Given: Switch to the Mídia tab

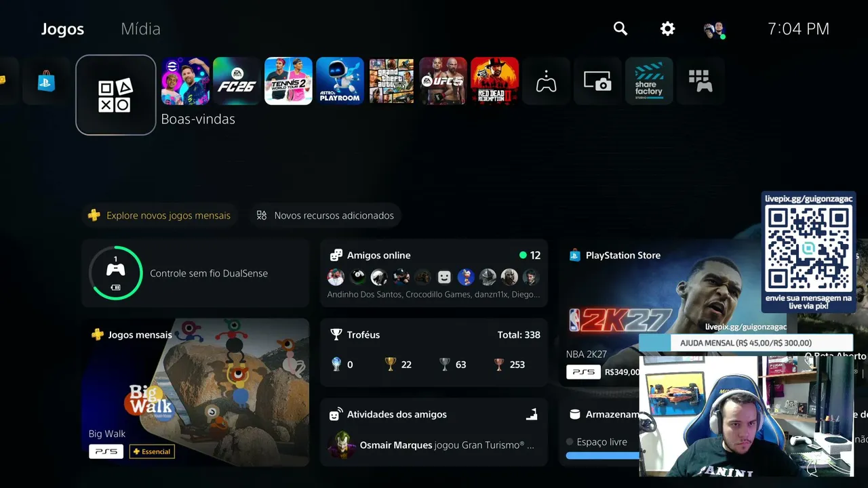Looking at the screenshot, I should point(140,29).
